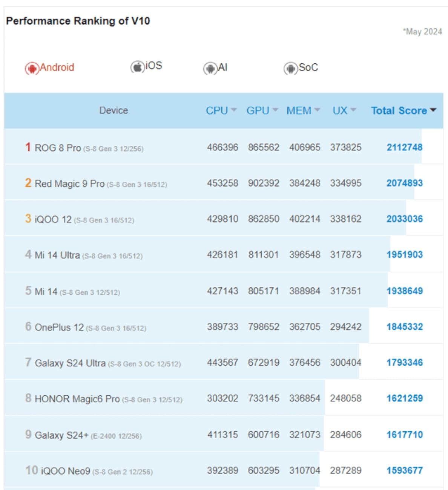Sort by UX column arrow
Screen dimensions: 448x490
click(x=353, y=110)
